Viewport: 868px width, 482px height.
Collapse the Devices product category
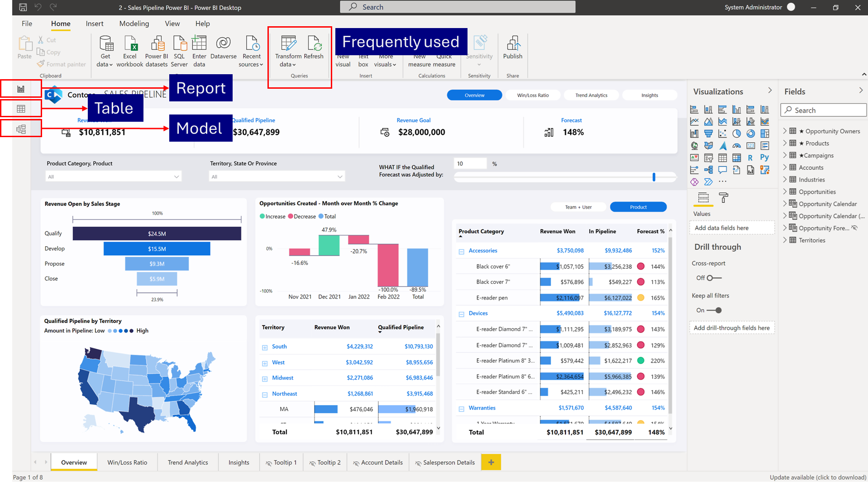[x=462, y=314]
